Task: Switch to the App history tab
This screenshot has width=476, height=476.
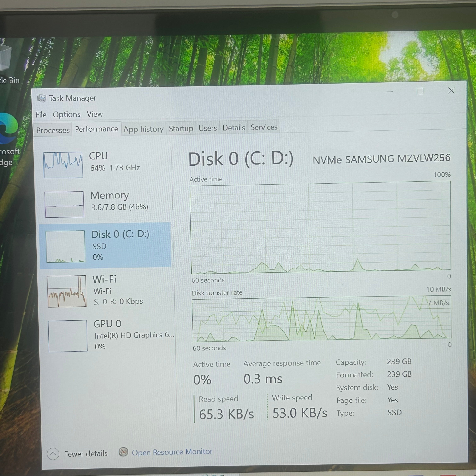Action: point(143,129)
